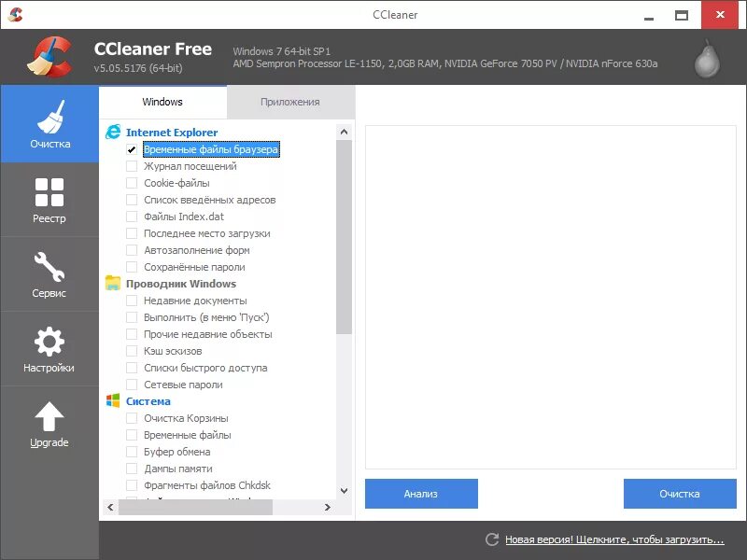Click the Upgrade arrow icon
This screenshot has width=747, height=560.
point(49,416)
